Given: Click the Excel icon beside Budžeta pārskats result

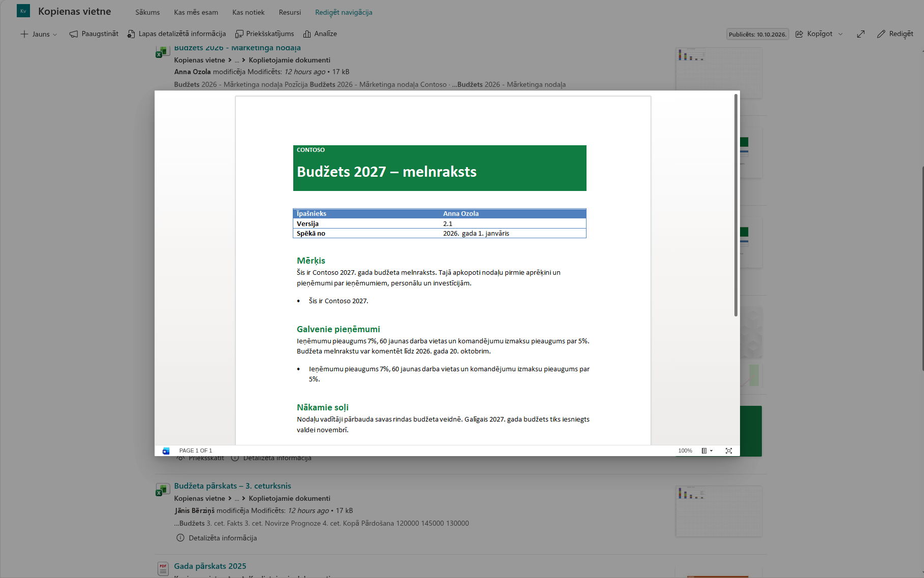Looking at the screenshot, I should point(163,490).
